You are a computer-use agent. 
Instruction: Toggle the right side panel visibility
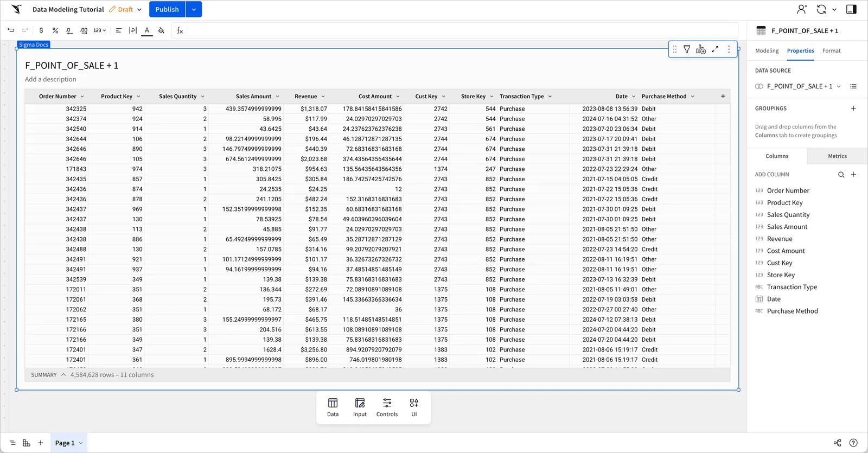pos(852,9)
